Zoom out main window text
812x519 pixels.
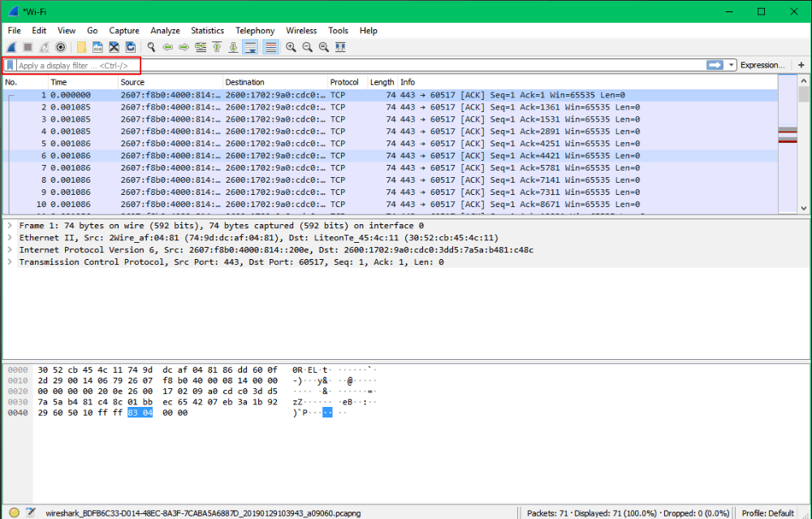click(x=308, y=47)
